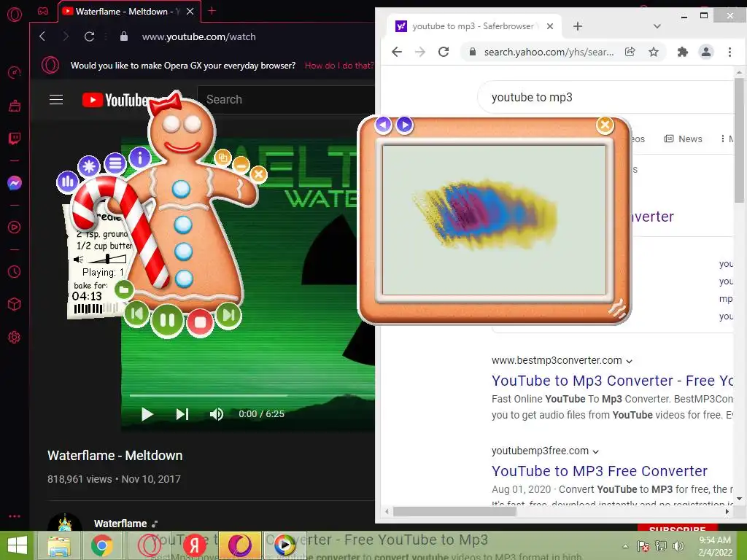The height and width of the screenshot is (560, 747).
Task: Expand the www.bestmp3converter.com dropdown arrow
Action: coord(629,361)
